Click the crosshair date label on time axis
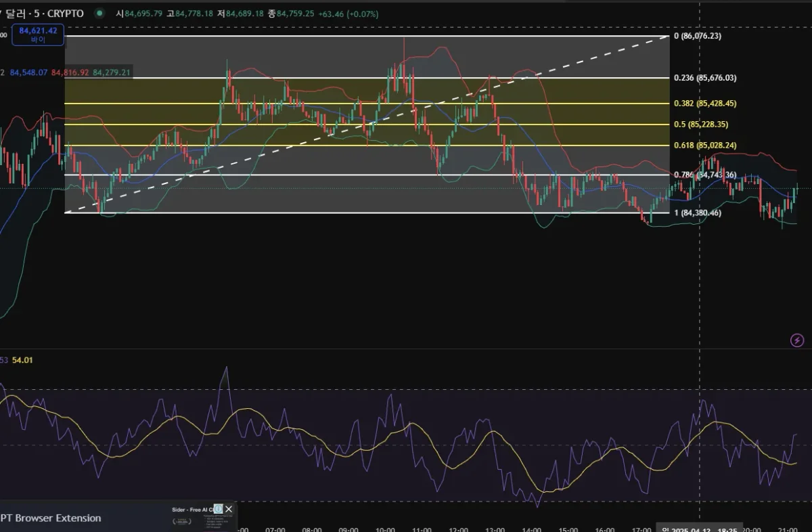812x532 pixels. click(700, 529)
